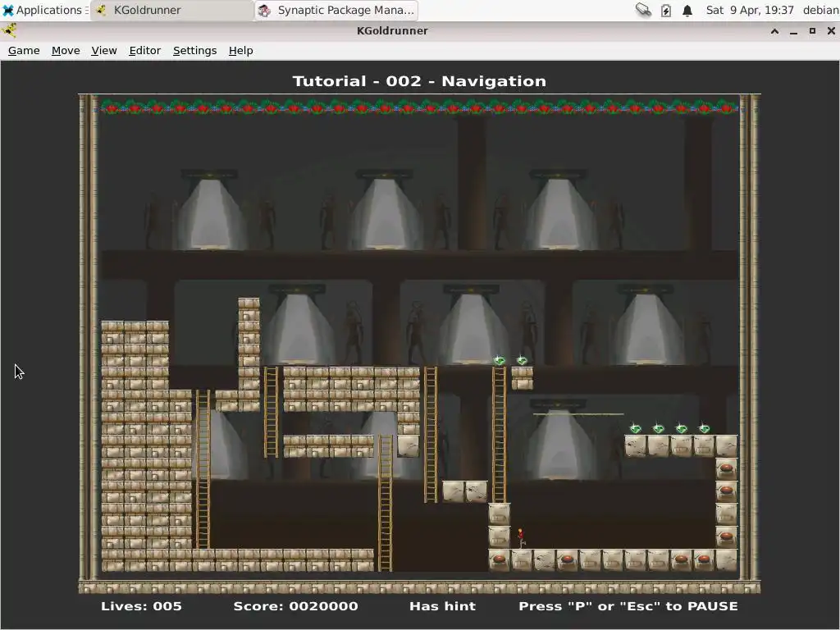
Task: Click the KGoldrunner window title icon
Action: (x=9, y=30)
